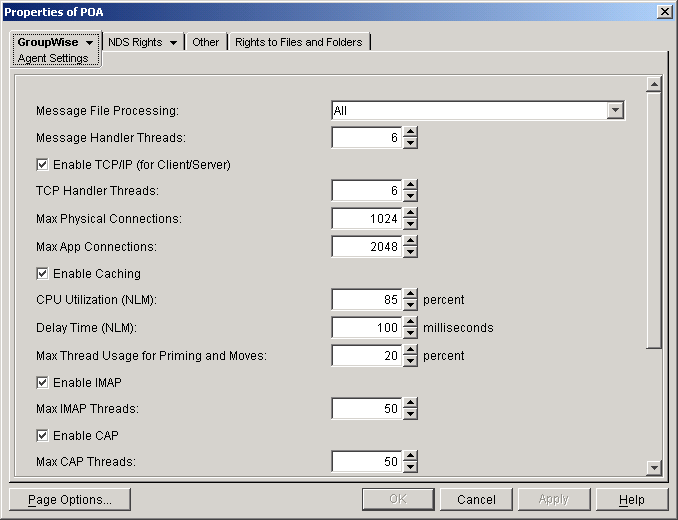Increase CPU Utilization (NLM) with up arrow

click(x=410, y=294)
